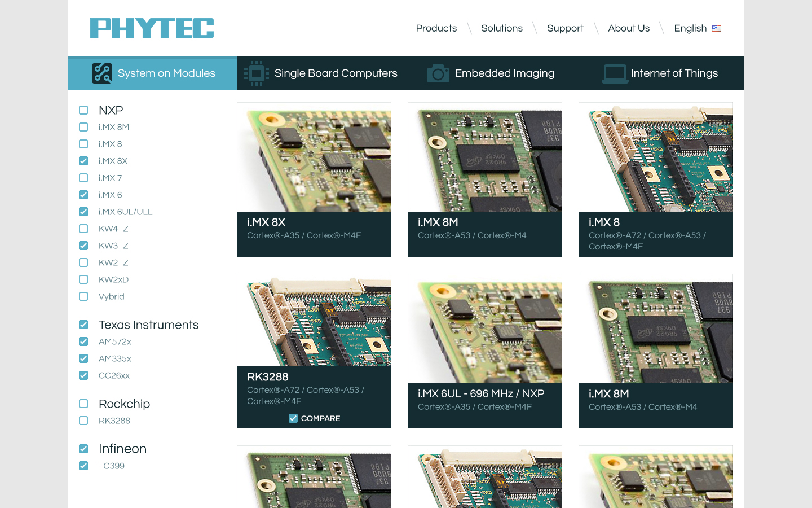The width and height of the screenshot is (812, 508).
Task: Click the System on Modules tools icon
Action: [x=102, y=73]
